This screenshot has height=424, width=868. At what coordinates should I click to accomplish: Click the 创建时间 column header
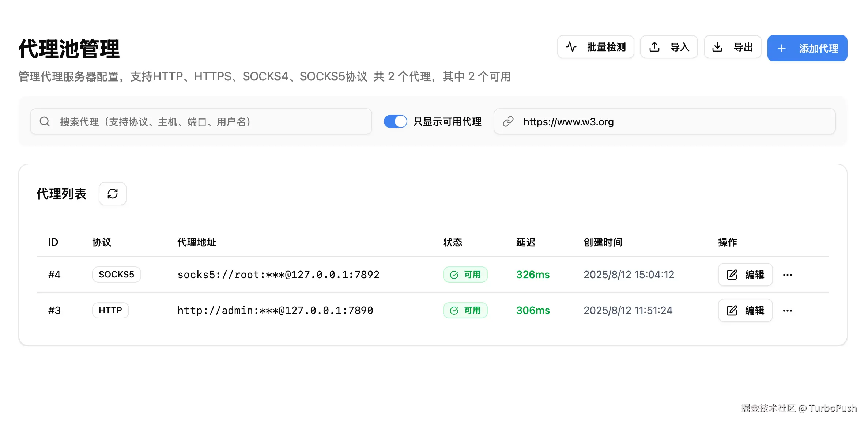click(603, 242)
